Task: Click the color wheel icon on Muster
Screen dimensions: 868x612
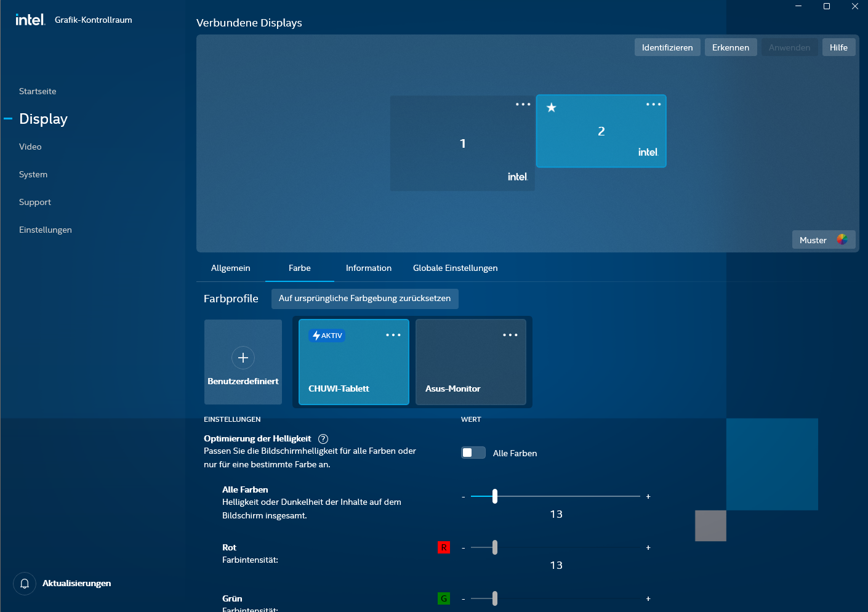Action: pyautogui.click(x=842, y=240)
